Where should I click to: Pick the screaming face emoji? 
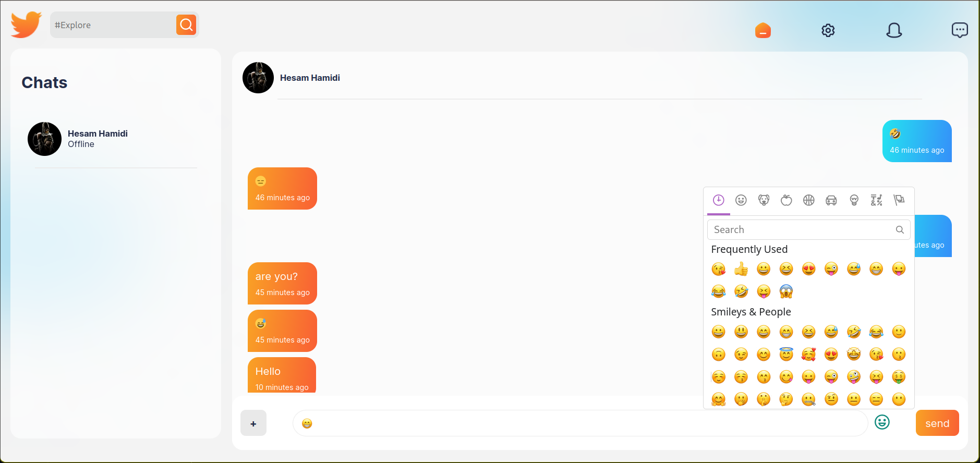(x=786, y=291)
